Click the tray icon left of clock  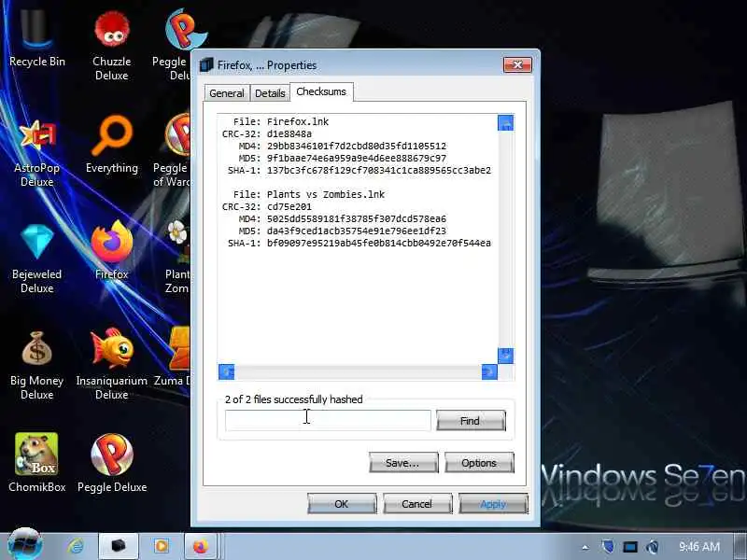click(x=653, y=547)
